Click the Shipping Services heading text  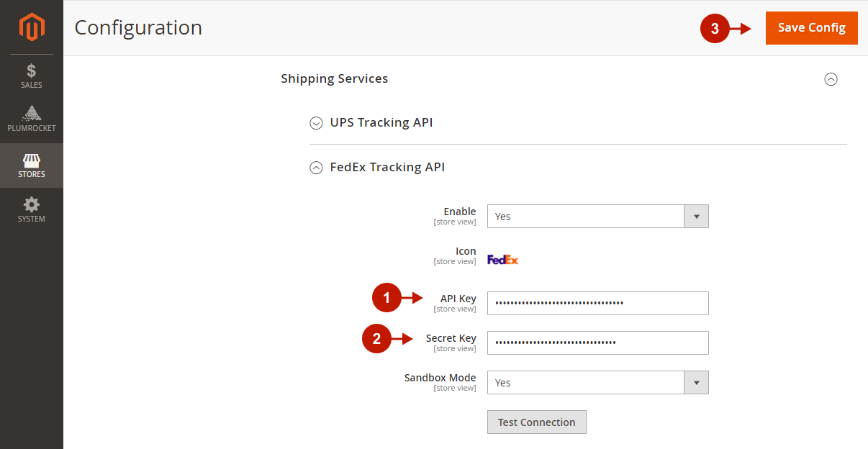pyautogui.click(x=335, y=78)
